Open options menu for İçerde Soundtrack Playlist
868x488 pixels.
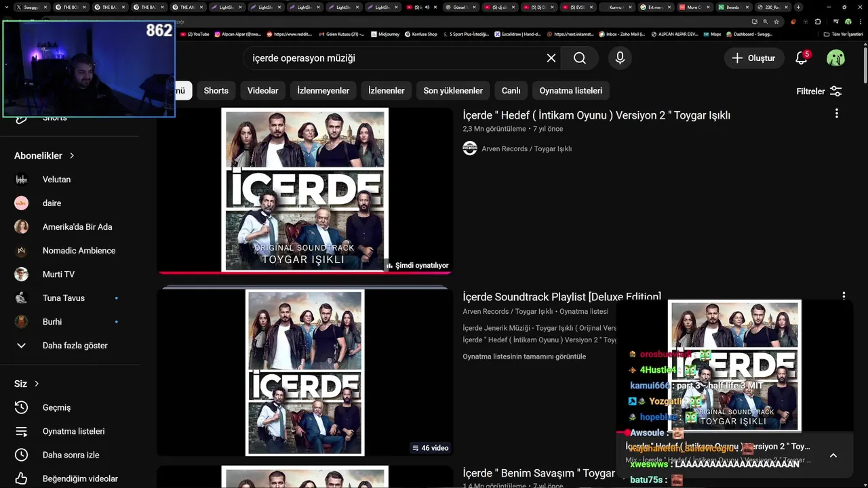[x=844, y=296]
